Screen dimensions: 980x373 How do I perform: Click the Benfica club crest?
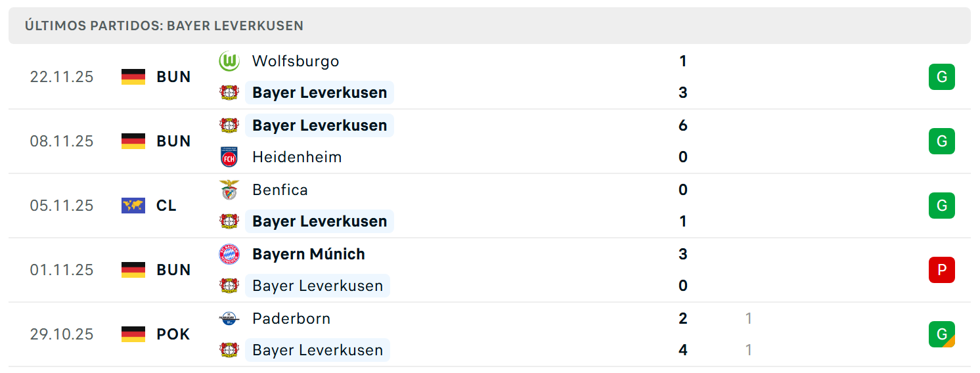pos(229,190)
